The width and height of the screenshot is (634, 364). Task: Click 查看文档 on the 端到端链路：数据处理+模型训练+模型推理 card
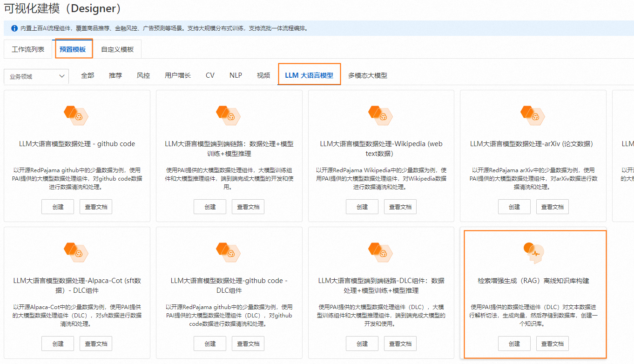coord(248,207)
